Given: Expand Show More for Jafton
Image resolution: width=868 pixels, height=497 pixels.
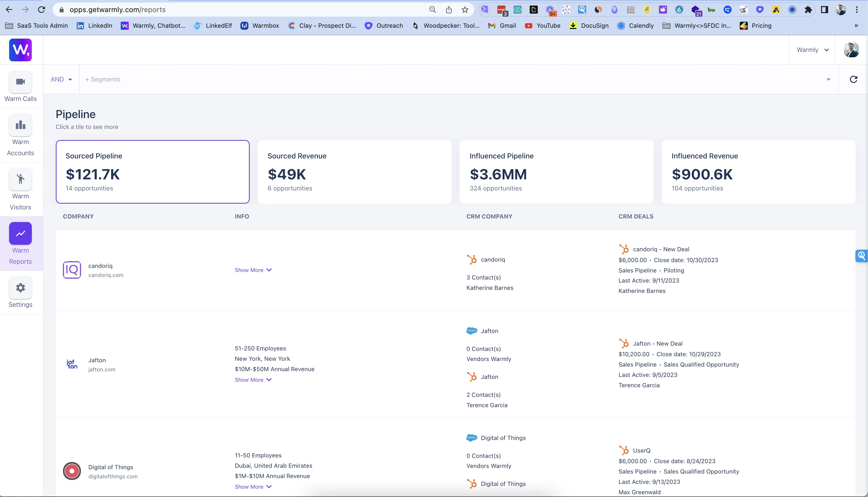Looking at the screenshot, I should point(253,380).
